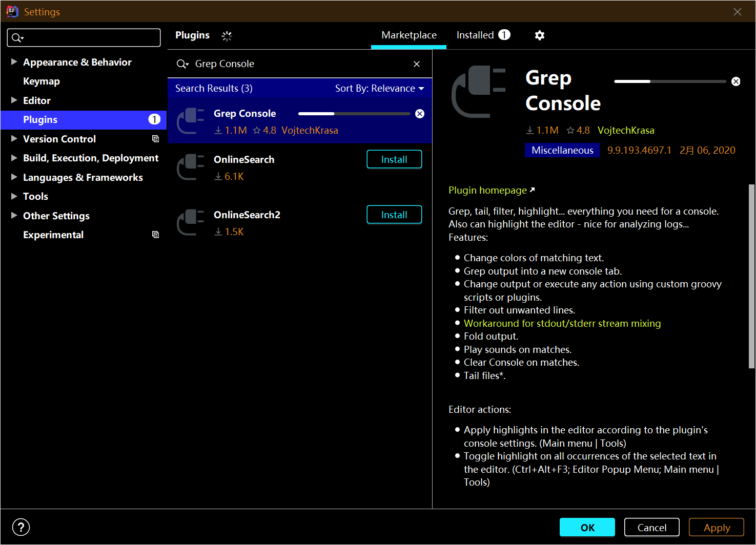This screenshot has height=545, width=756.
Task: Click the Plugins update count badge
Action: [154, 119]
